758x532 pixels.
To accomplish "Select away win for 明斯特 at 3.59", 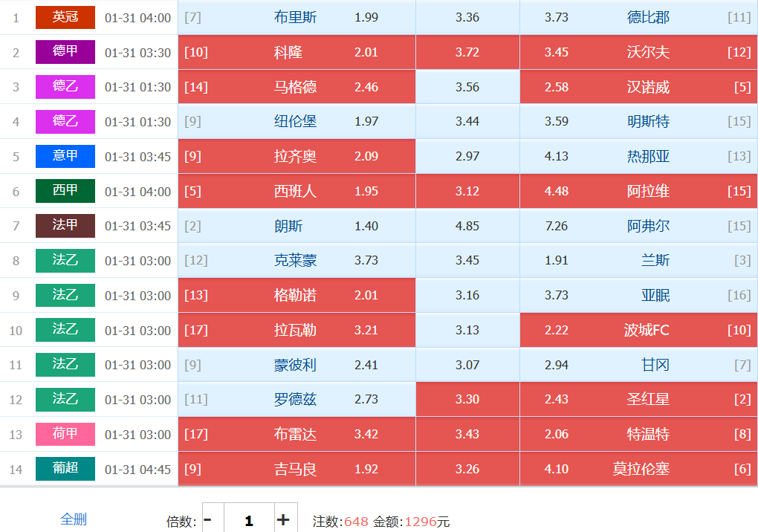I will click(638, 122).
